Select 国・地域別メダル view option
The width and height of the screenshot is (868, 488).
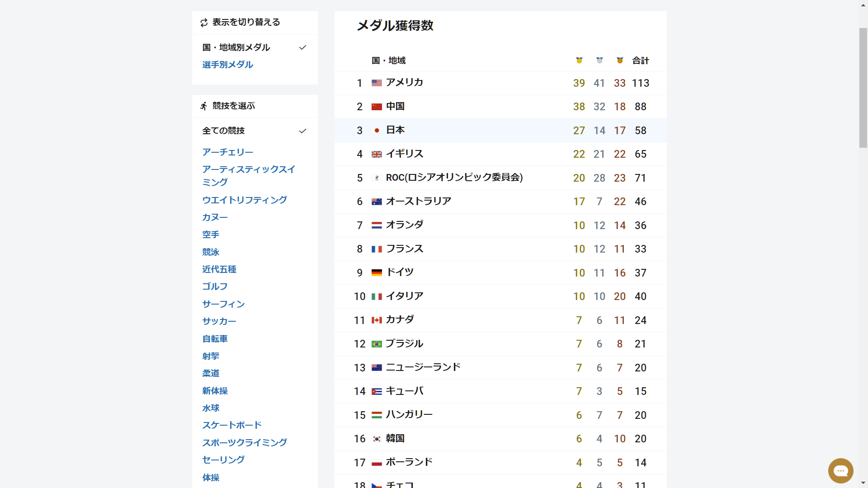click(x=236, y=47)
